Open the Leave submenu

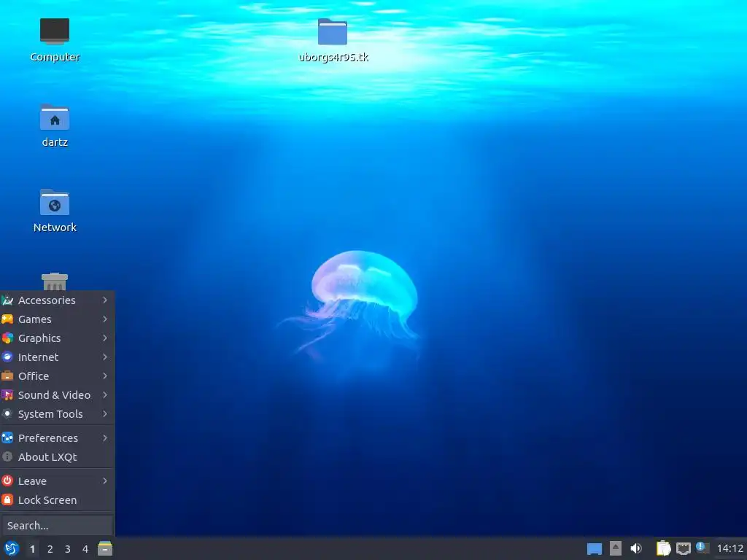(57, 481)
